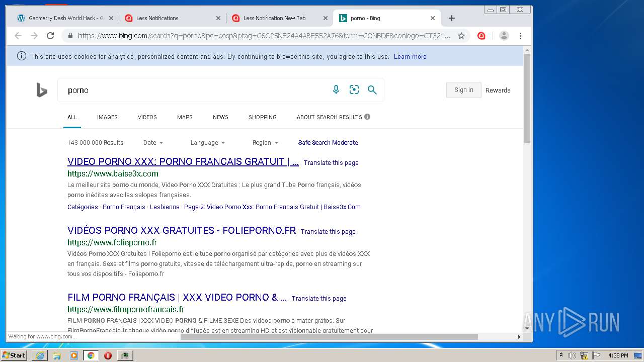This screenshot has width=644, height=362.
Task: Go forward to the next page
Action: pos(34,36)
